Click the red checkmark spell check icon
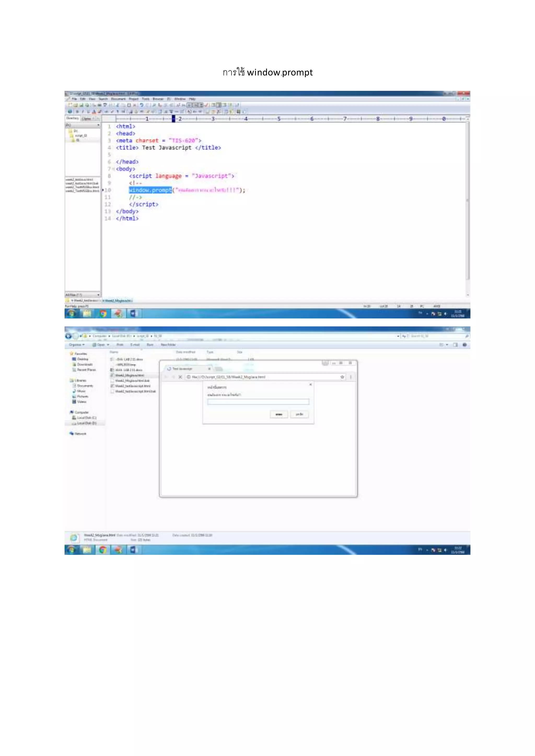The height and width of the screenshot is (756, 535). [207, 105]
